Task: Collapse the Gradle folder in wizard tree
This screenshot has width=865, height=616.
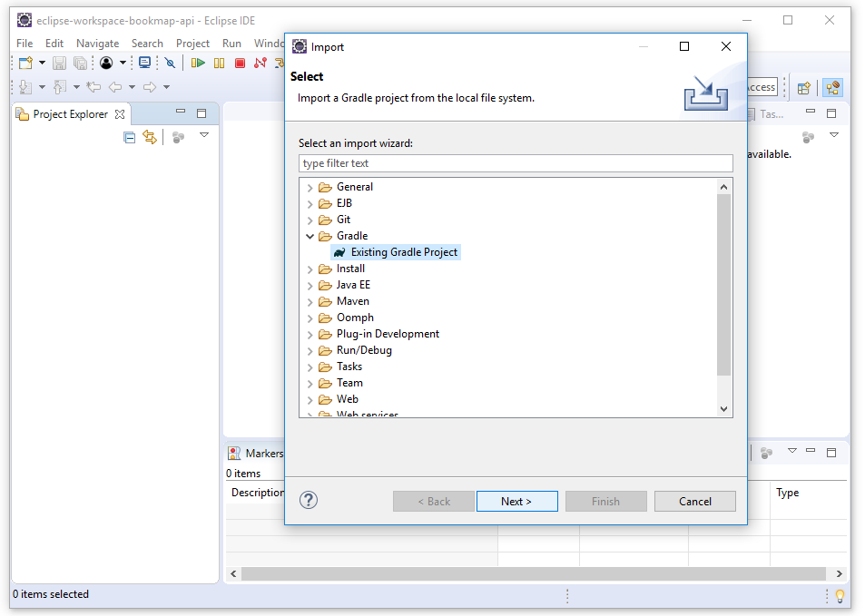Action: pos(310,236)
